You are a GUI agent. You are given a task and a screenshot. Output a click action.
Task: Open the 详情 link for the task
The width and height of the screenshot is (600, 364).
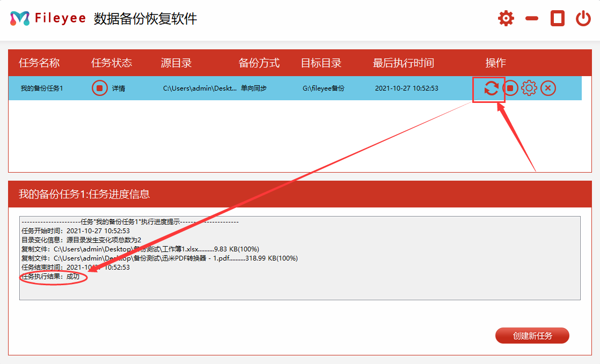coord(119,88)
